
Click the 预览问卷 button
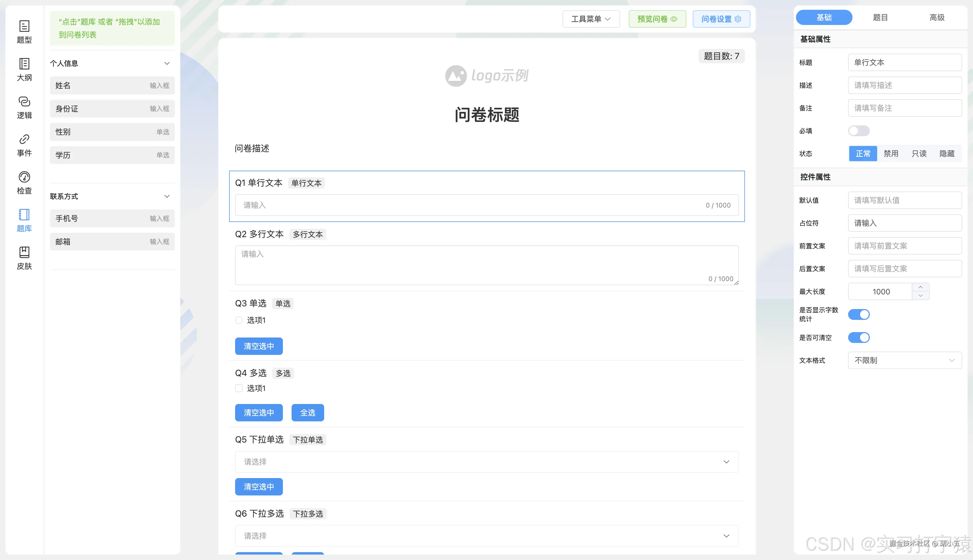pos(657,18)
